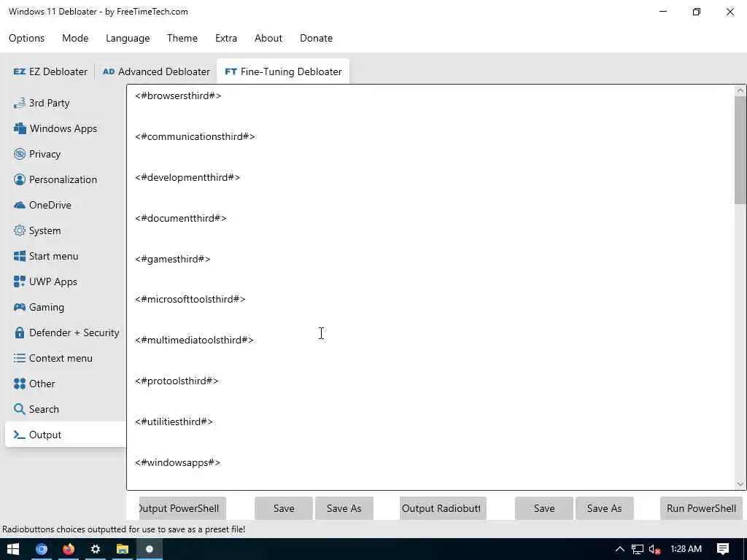Viewport: 747px width, 560px height.
Task: Open the Extra menu
Action: pos(226,38)
